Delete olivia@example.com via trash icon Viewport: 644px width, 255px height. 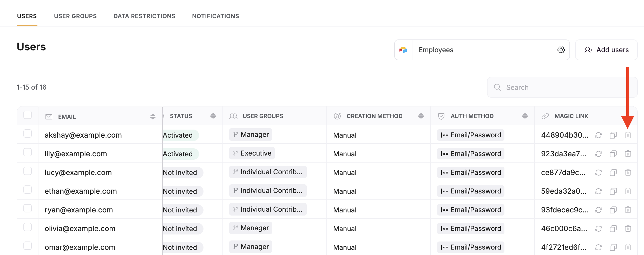point(628,229)
